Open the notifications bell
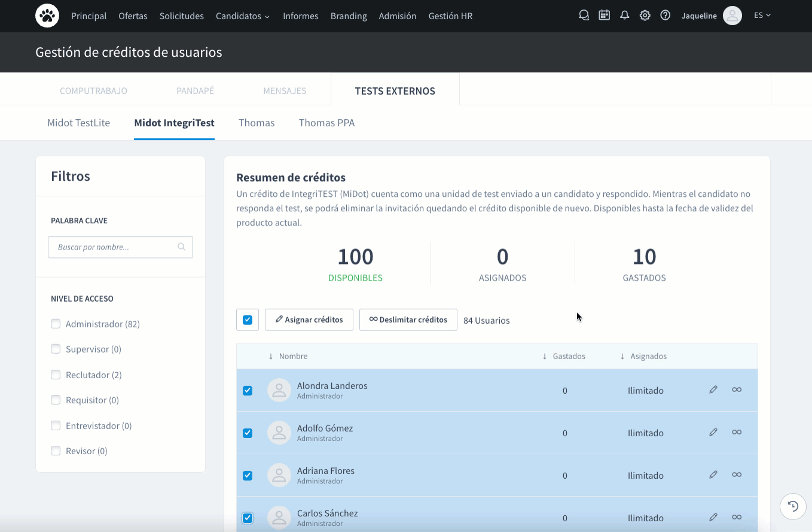The width and height of the screenshot is (812, 532). [625, 16]
